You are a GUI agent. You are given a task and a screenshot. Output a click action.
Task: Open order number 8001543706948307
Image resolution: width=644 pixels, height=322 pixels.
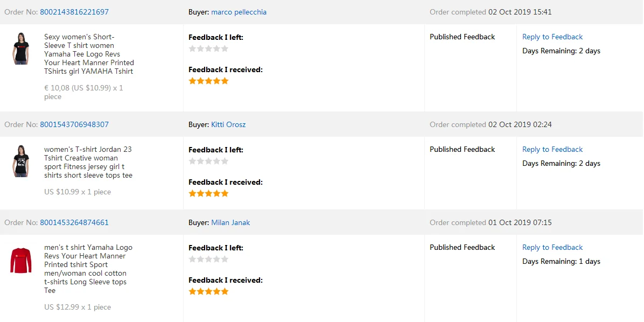click(74, 124)
